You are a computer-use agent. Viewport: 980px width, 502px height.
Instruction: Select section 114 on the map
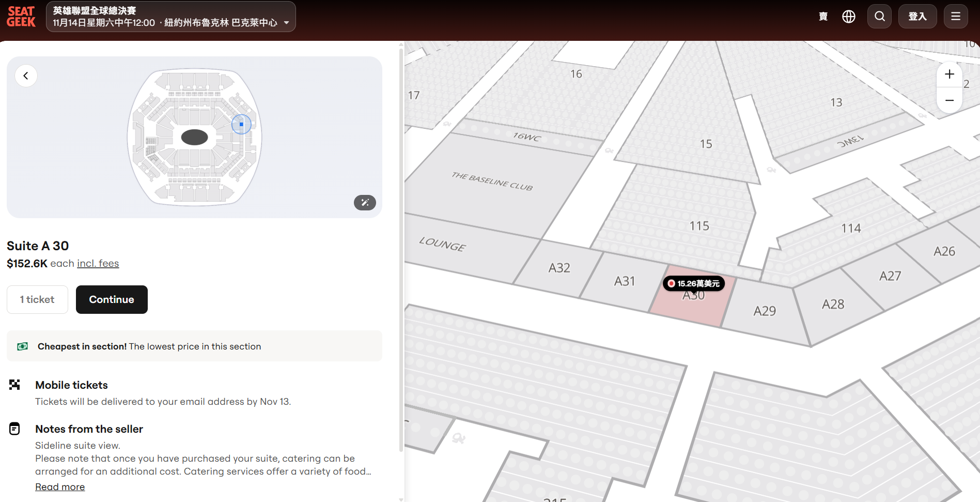(851, 228)
